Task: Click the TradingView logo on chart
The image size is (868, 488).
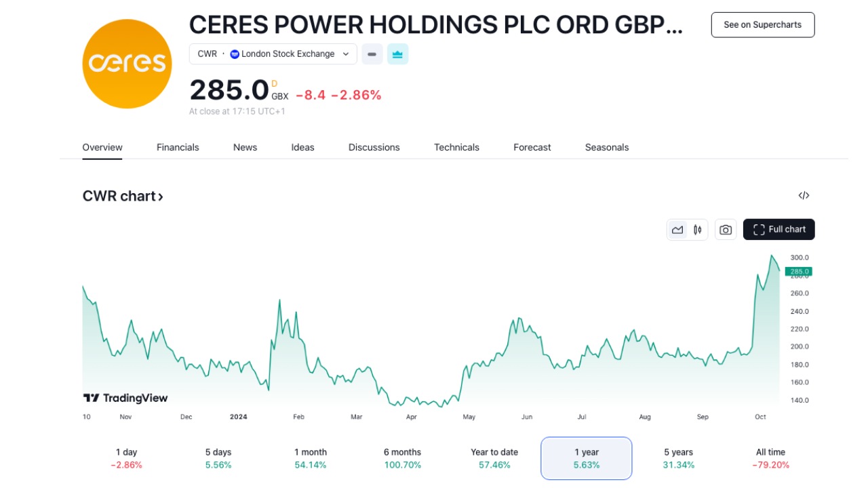Action: [125, 398]
